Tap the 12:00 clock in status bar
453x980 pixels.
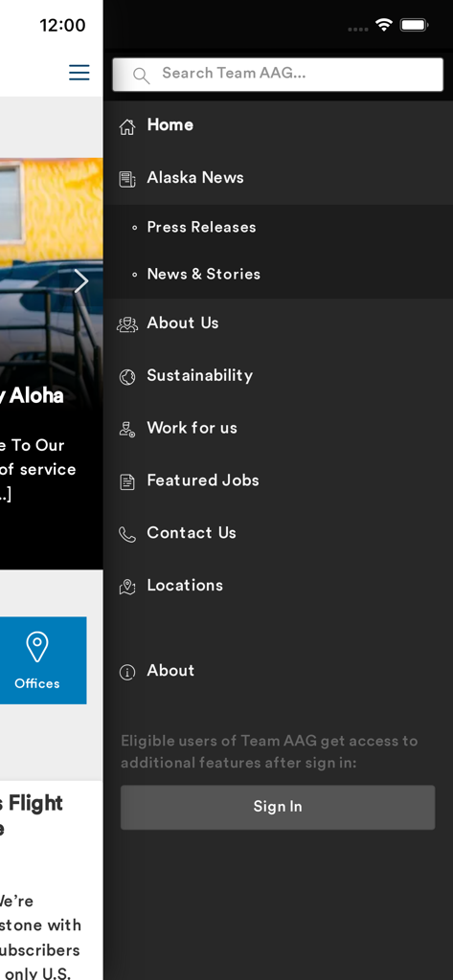pyautogui.click(x=62, y=26)
